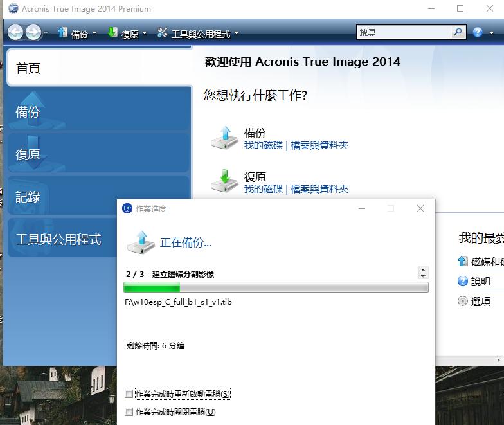Click the up arrow of the task stepper
The height and width of the screenshot is (425, 504).
pos(423,270)
